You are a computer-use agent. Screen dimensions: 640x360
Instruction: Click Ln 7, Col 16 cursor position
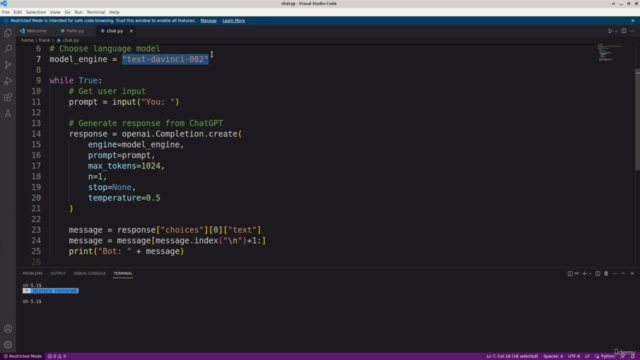(512, 356)
